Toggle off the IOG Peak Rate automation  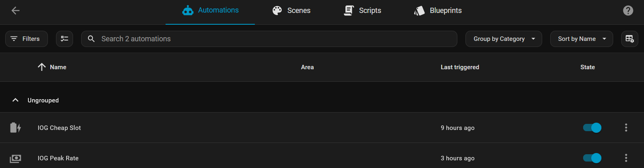tap(592, 158)
